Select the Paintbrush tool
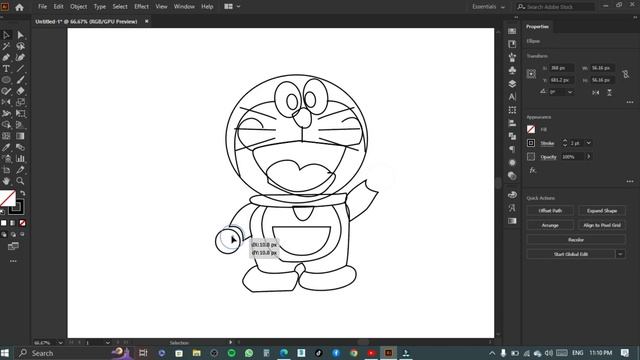This screenshot has width=640, height=360. click(x=20, y=80)
